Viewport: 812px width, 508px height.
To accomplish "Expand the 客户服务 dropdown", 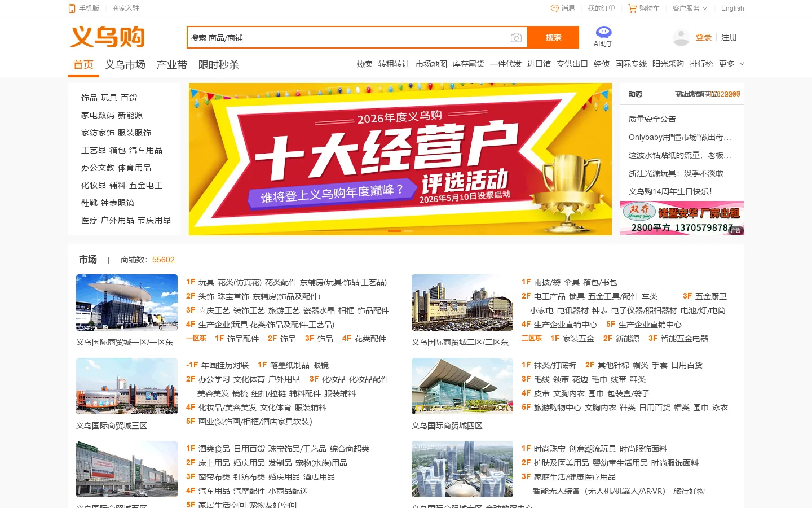I will point(689,8).
